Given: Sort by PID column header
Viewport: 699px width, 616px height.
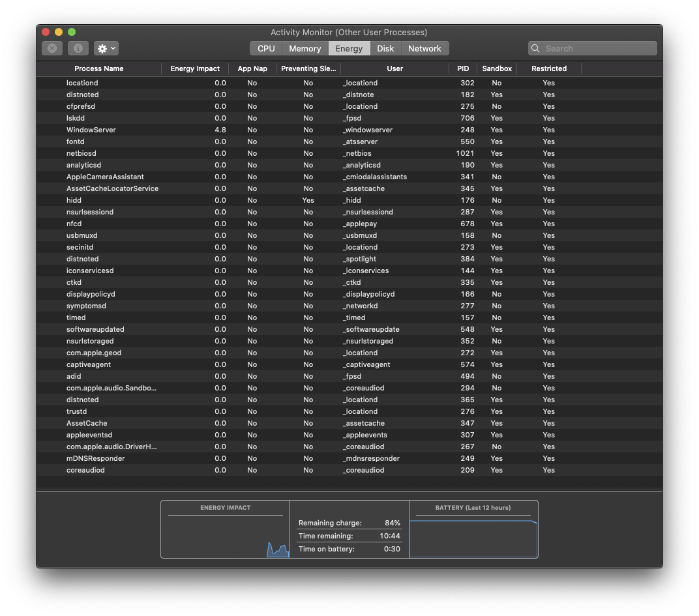Looking at the screenshot, I should coord(463,68).
